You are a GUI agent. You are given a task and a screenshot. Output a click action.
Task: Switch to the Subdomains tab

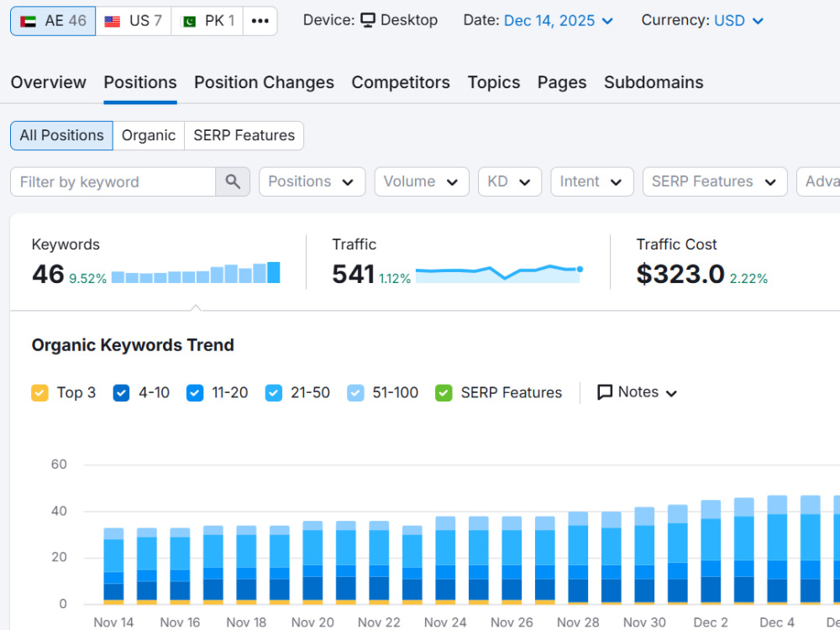point(654,82)
